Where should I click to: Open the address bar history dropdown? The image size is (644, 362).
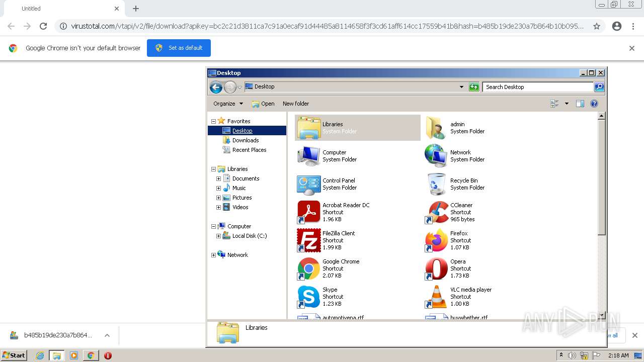point(461,87)
